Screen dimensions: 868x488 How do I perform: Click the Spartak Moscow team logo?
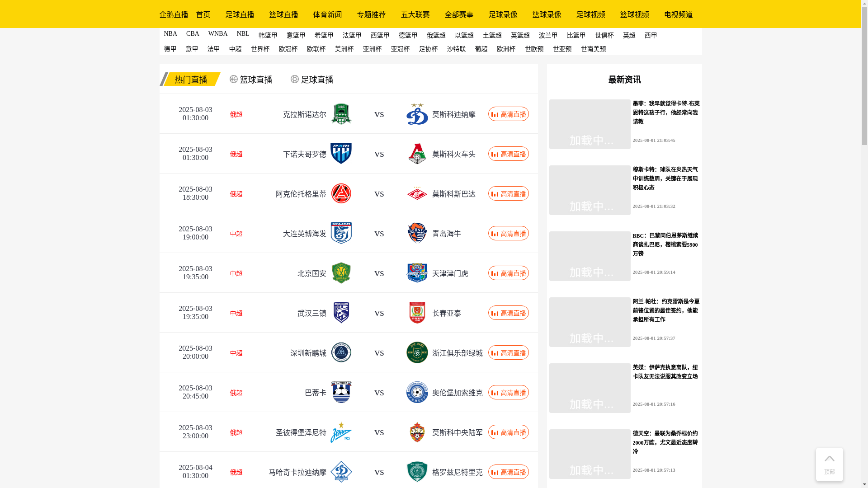click(417, 193)
